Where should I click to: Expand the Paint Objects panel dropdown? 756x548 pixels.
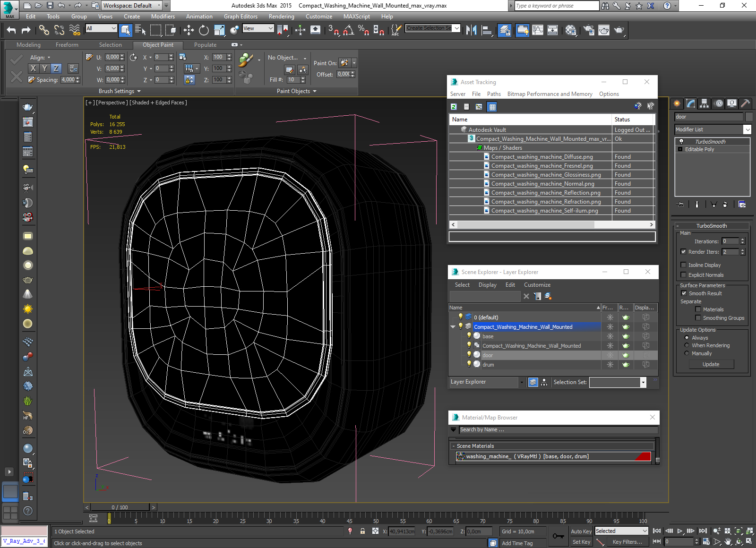tap(315, 91)
